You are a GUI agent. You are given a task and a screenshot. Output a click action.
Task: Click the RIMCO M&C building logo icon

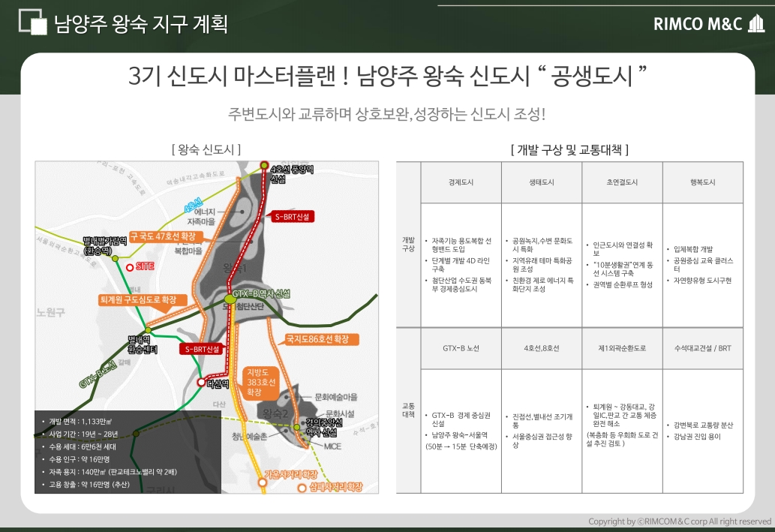point(755,24)
